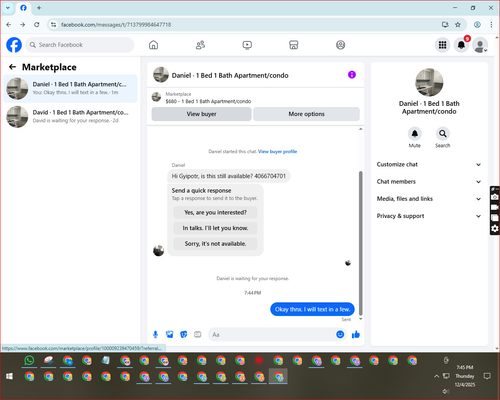Send quick response 'In talks. I'll let you know.'
The image size is (500, 400).
pyautogui.click(x=215, y=228)
